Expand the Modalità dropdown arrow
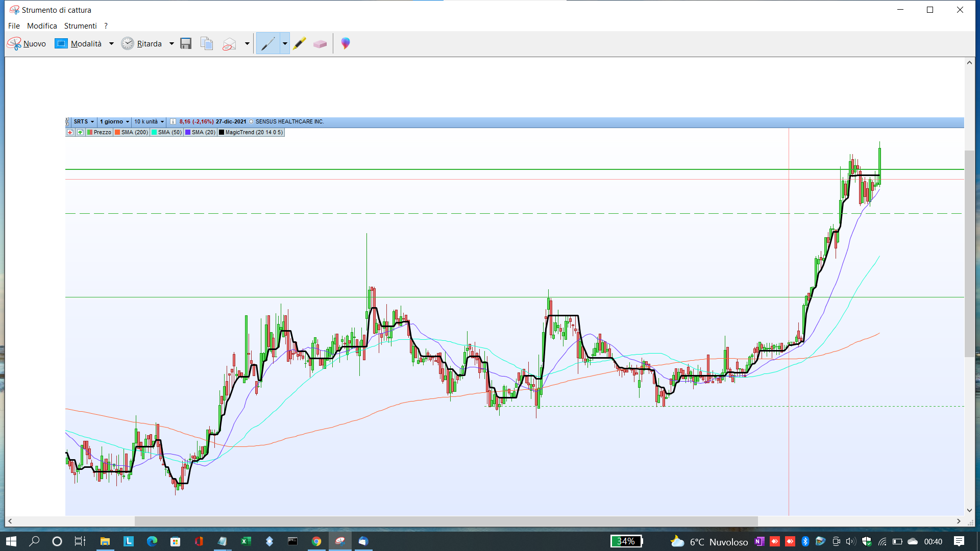 point(111,44)
